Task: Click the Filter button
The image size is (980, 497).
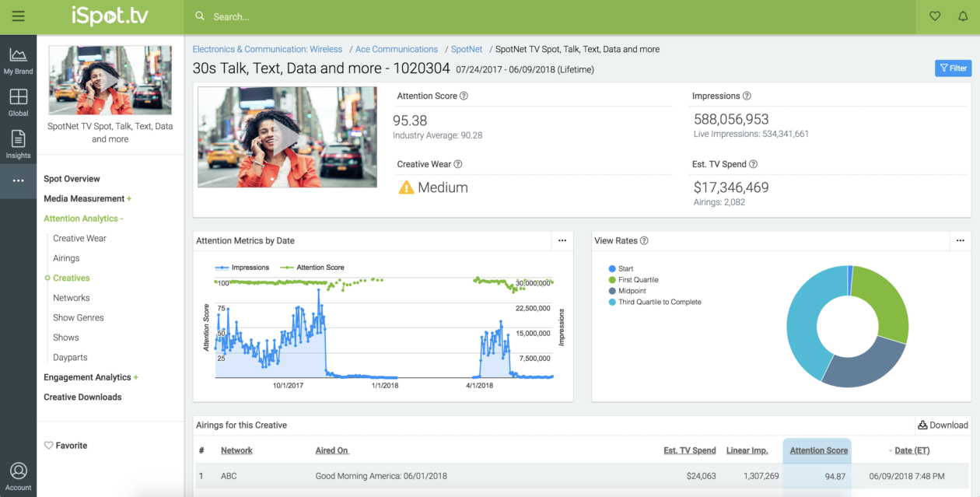Action: coord(953,68)
